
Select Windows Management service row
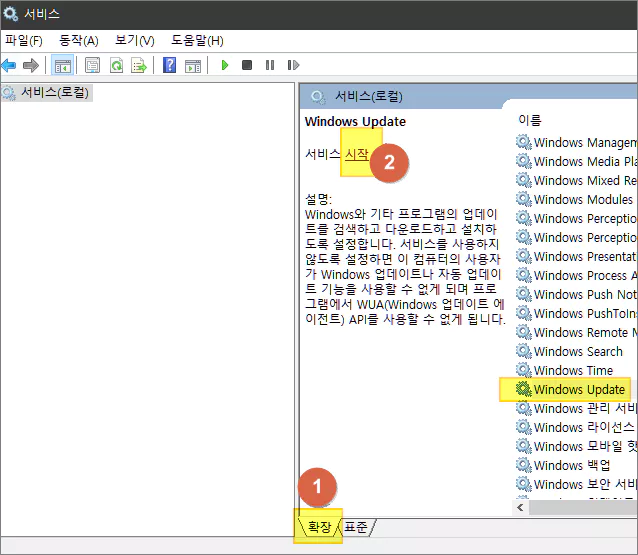coord(576,142)
